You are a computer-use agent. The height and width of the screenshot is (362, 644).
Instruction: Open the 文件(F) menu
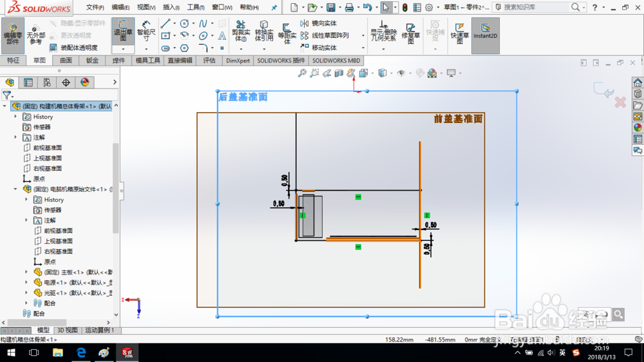[x=95, y=7]
